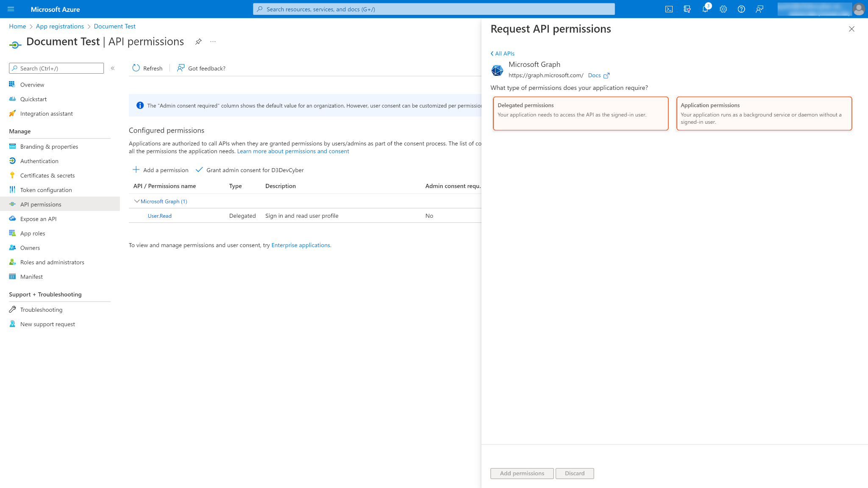Open the portal settings gear

723,9
